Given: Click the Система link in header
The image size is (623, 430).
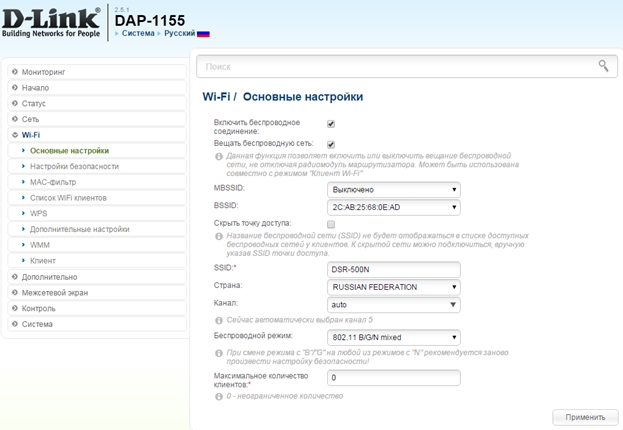Looking at the screenshot, I should coord(138,33).
